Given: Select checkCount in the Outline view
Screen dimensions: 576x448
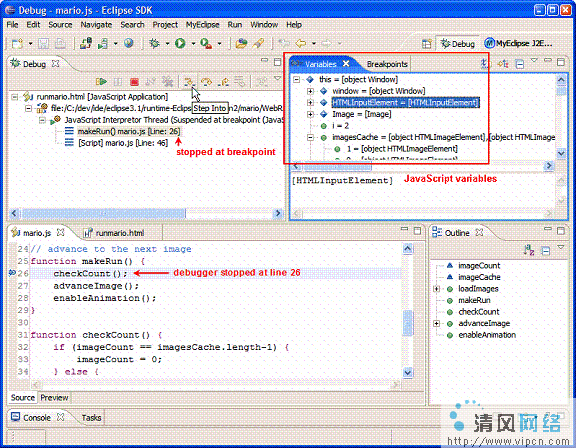Looking at the screenshot, I should click(x=479, y=312).
